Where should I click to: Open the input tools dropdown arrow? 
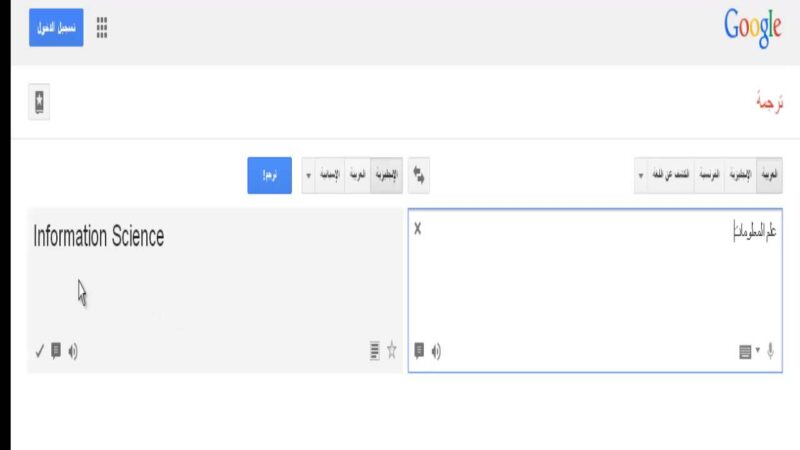[x=758, y=351]
